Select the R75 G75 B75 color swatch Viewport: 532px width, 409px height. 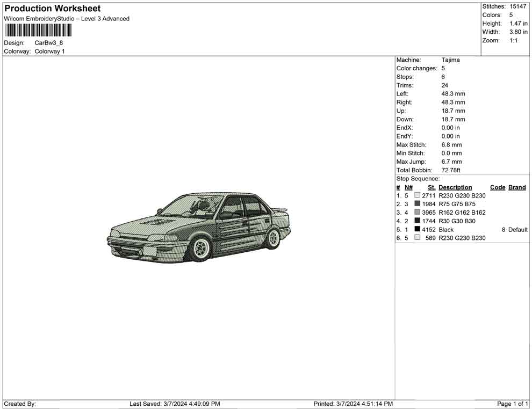417,204
